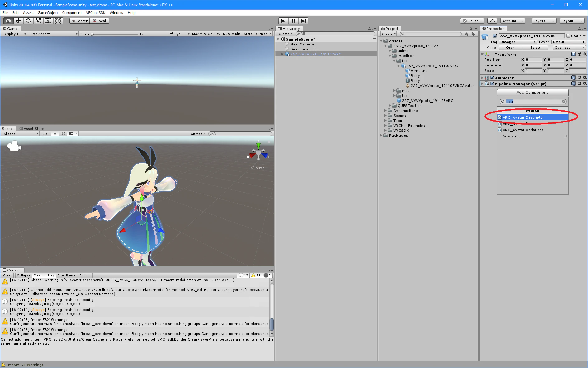
Task: Click the Play button
Action: (283, 21)
